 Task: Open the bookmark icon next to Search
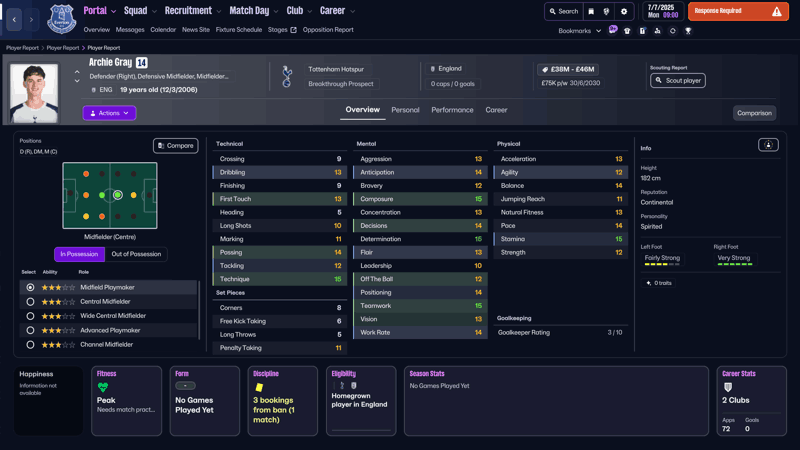[x=591, y=11]
